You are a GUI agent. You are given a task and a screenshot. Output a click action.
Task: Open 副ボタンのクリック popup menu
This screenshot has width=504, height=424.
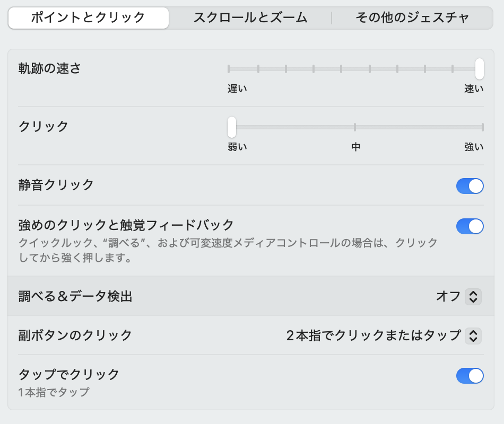point(383,335)
